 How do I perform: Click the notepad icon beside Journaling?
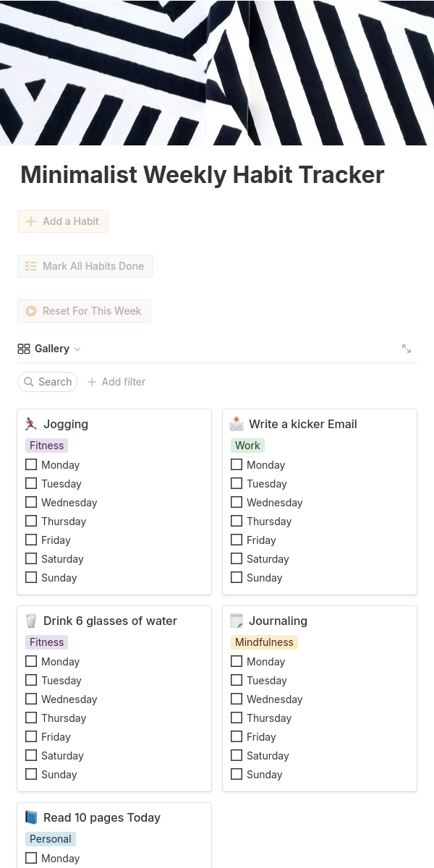(237, 621)
